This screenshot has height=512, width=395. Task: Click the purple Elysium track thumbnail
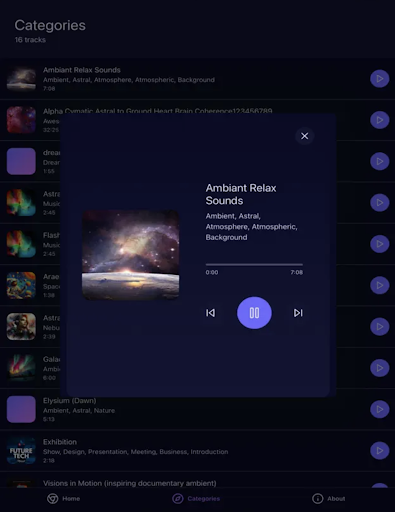click(21, 409)
